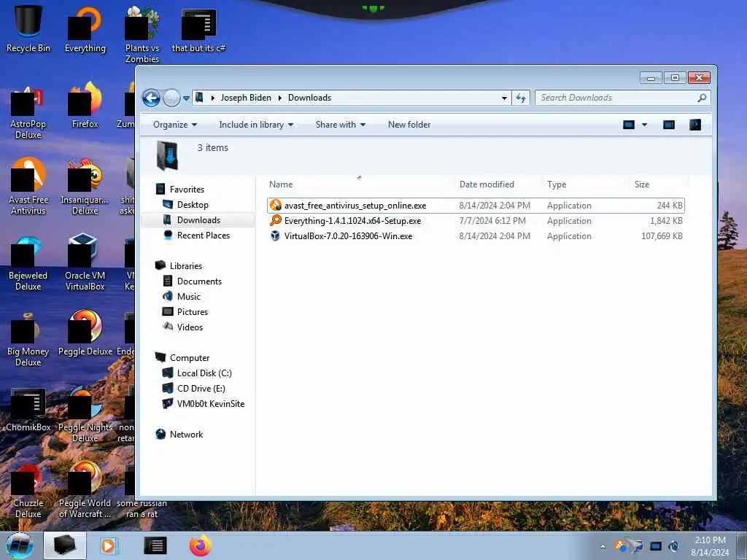Click the search magnifier icon
Viewport: 747px width, 560px height.
point(703,98)
